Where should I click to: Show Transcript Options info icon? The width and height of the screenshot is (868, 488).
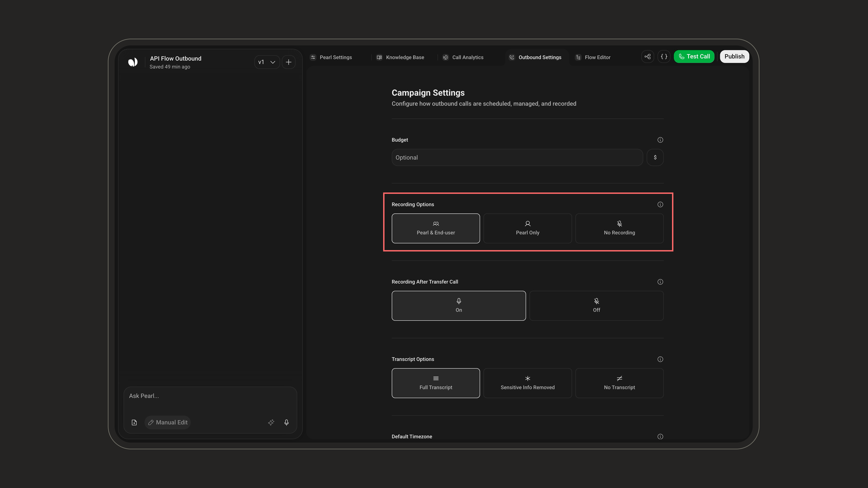coord(660,359)
